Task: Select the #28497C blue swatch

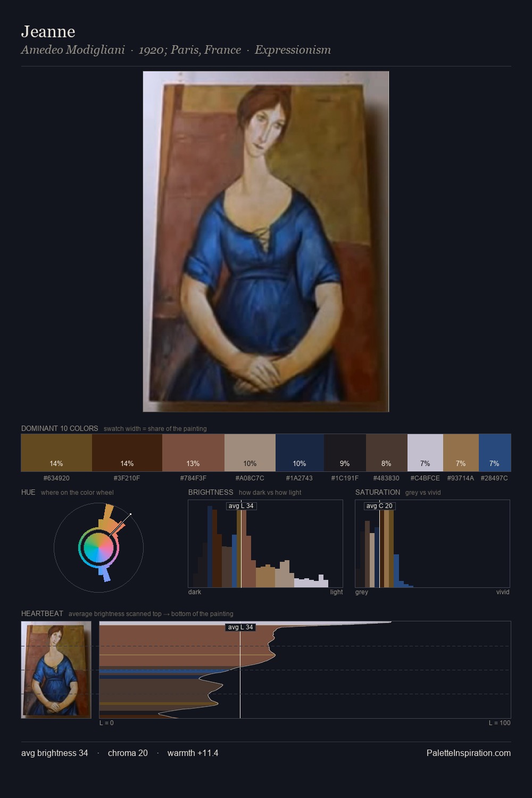Action: click(495, 453)
